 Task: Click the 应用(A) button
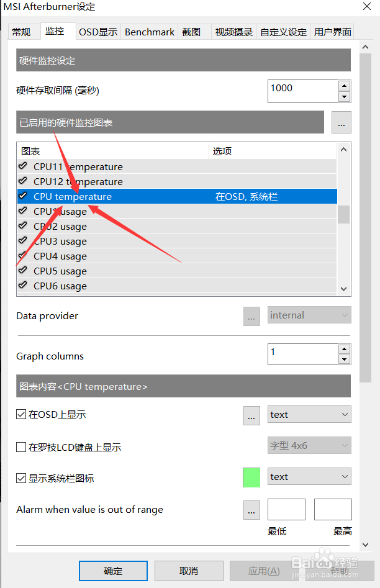coord(264,571)
